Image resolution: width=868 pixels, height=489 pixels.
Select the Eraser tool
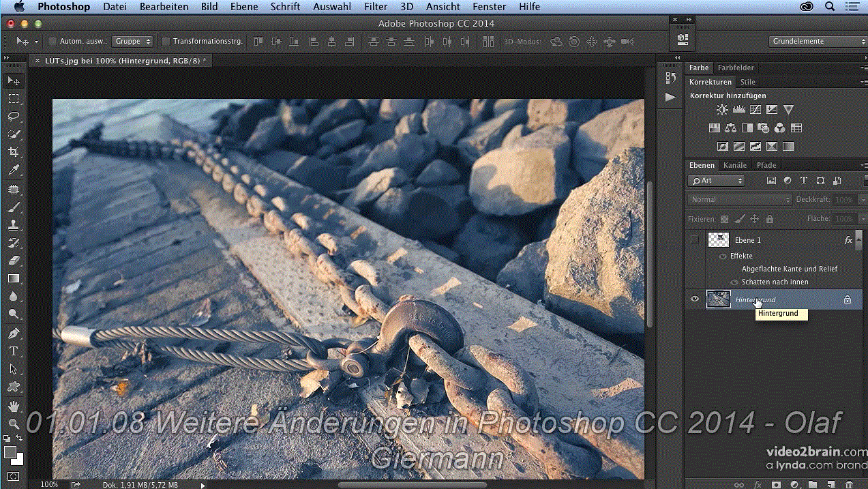pyautogui.click(x=13, y=261)
